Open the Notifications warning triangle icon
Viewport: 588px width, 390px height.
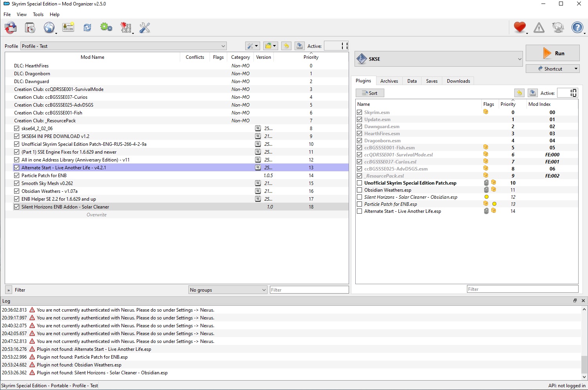[x=539, y=28]
